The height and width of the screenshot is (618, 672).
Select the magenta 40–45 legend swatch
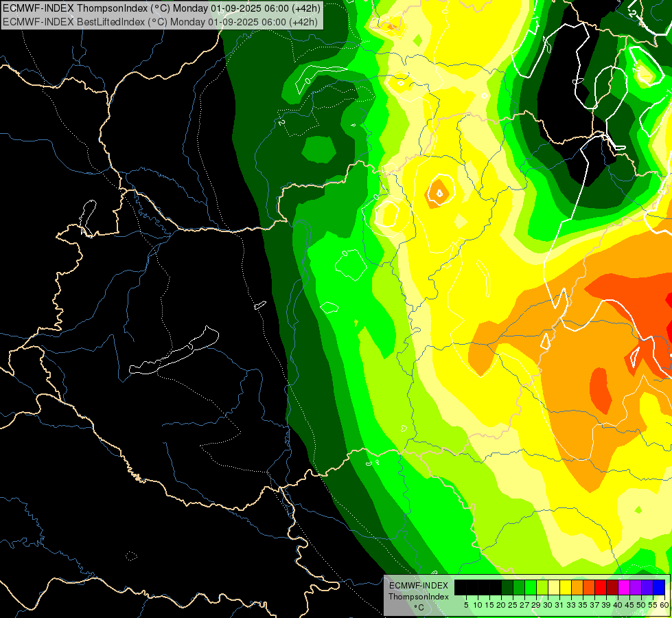(624, 587)
